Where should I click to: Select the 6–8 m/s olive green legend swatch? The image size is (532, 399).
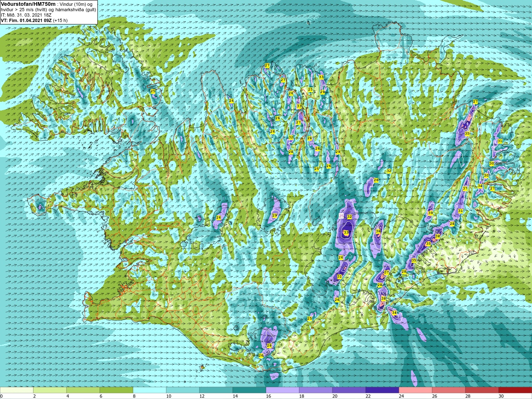click(x=116, y=390)
